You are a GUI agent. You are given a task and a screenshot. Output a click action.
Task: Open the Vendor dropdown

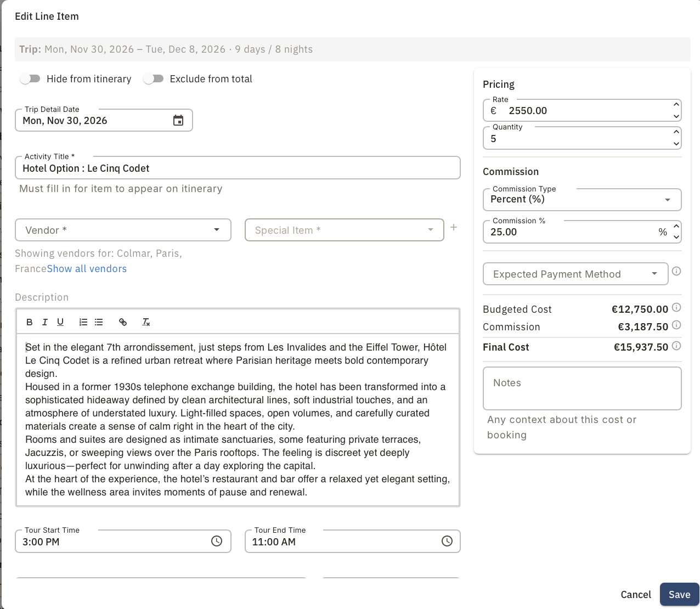point(123,230)
